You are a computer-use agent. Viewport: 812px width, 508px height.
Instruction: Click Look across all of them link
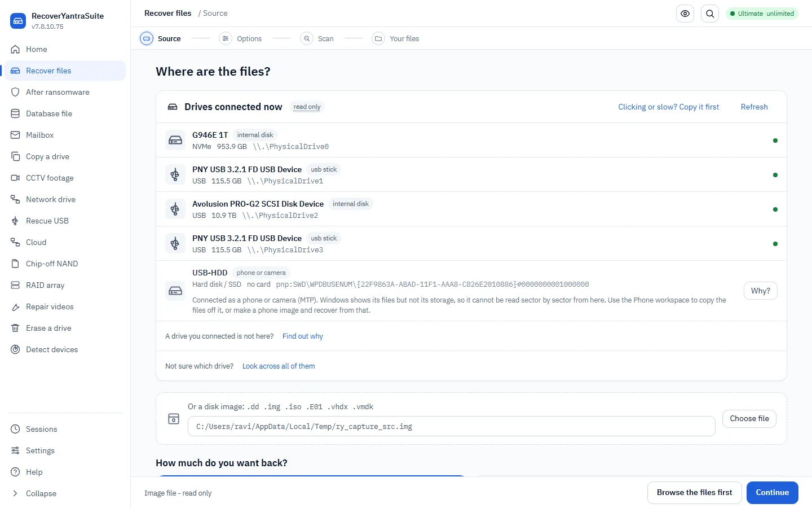coord(279,366)
